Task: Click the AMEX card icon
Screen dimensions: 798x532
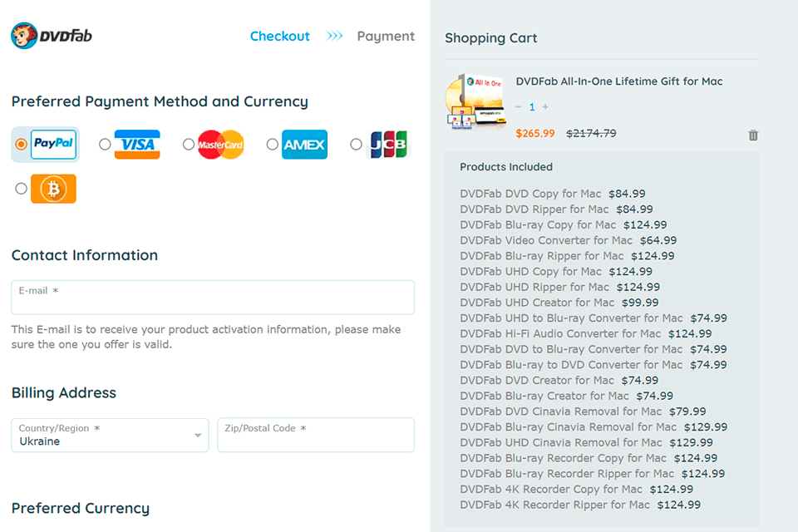Action: 304,145
